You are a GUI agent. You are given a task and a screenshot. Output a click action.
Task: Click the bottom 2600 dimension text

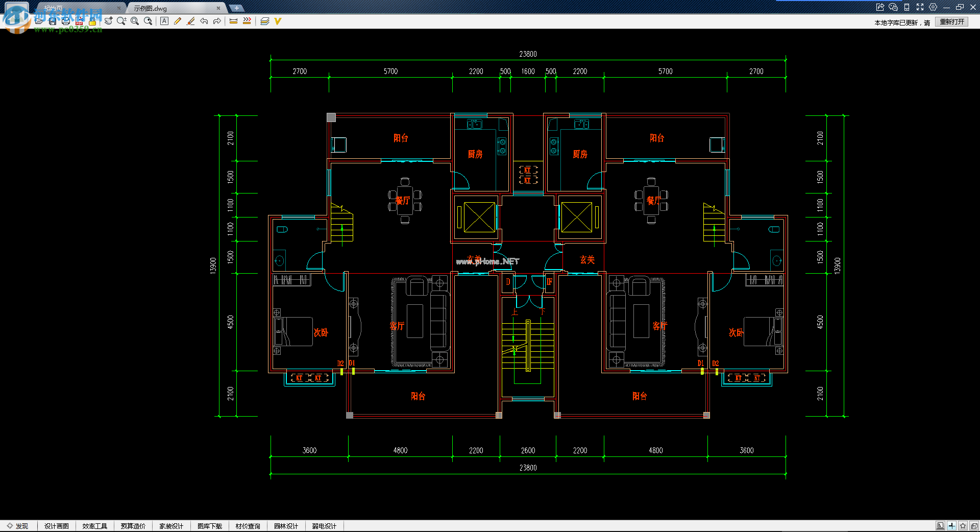(528, 450)
